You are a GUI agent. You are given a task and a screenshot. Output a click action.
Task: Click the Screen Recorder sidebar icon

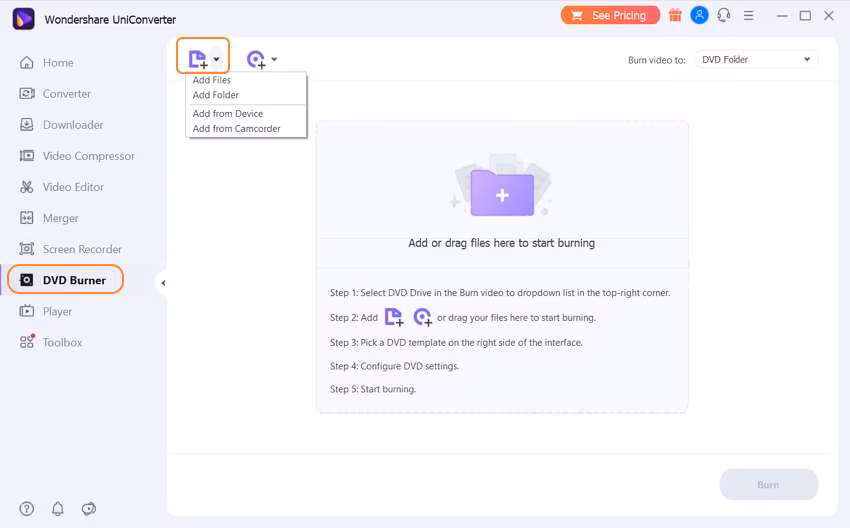(x=27, y=249)
